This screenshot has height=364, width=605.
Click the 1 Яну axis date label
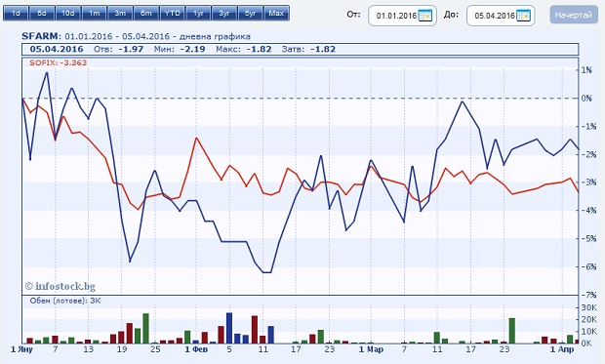coord(21,349)
